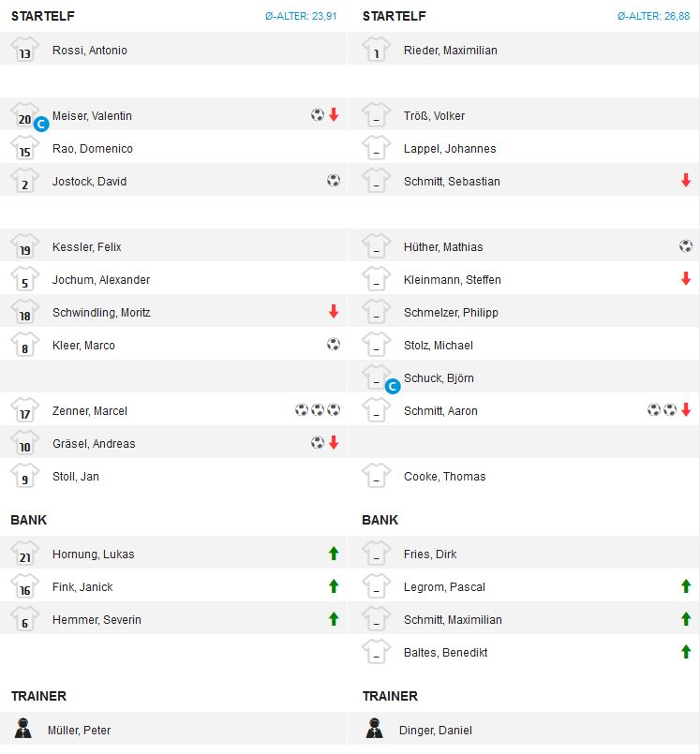Open player Rieder, Maximilian
Screen dimensions: 700x754
point(450,51)
